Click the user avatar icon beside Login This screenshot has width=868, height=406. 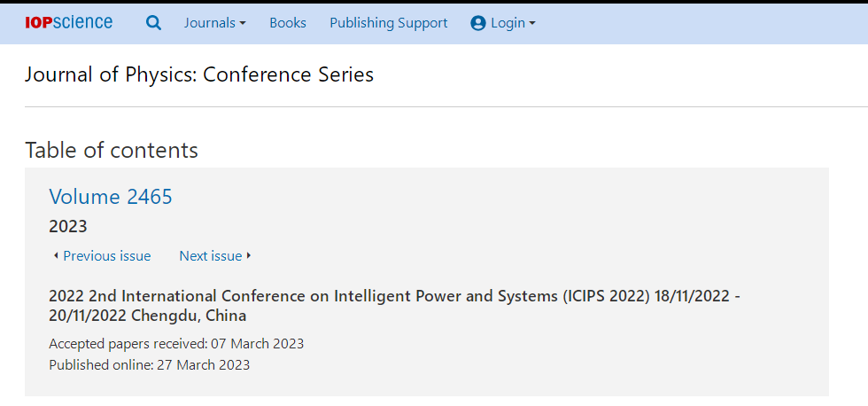(x=478, y=23)
